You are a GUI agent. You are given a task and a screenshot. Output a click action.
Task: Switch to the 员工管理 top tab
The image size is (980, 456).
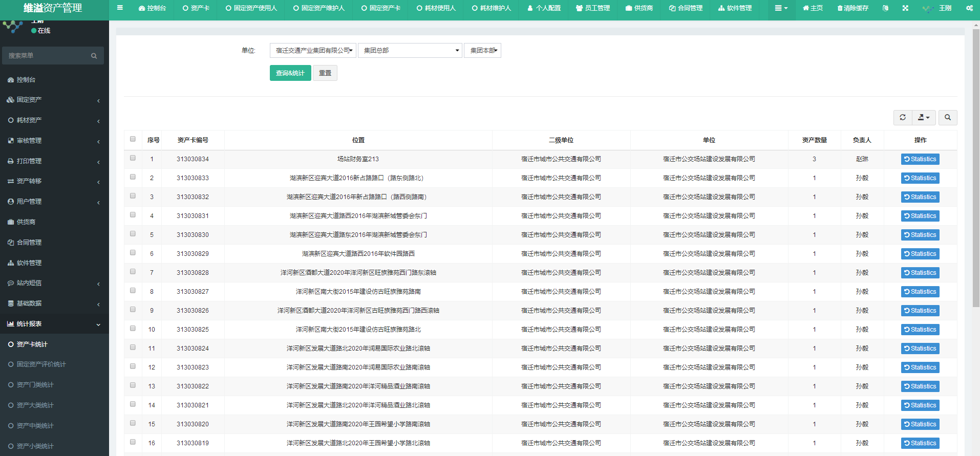[x=593, y=8]
